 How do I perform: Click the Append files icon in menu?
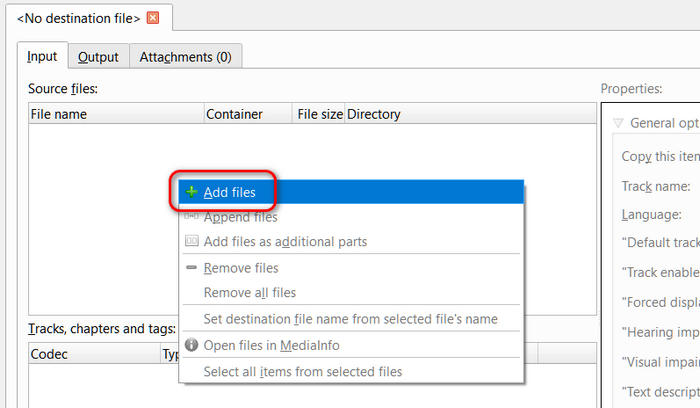point(192,216)
